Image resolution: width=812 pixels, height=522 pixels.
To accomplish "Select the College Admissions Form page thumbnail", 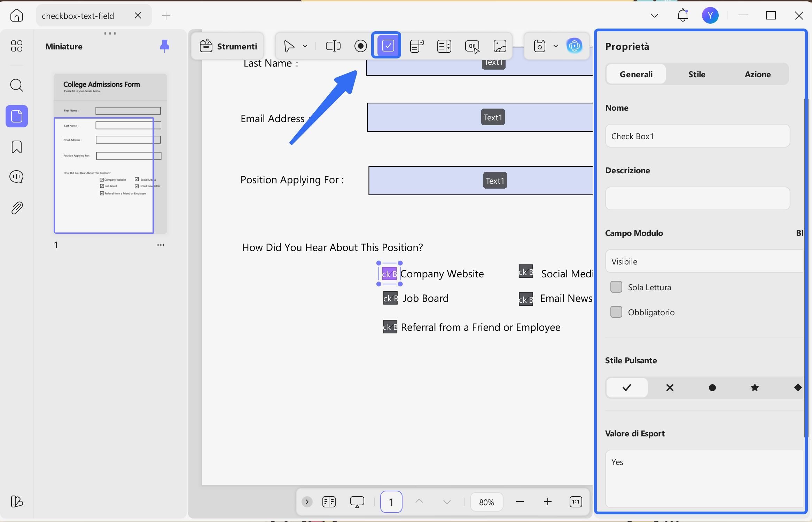I will (x=110, y=153).
